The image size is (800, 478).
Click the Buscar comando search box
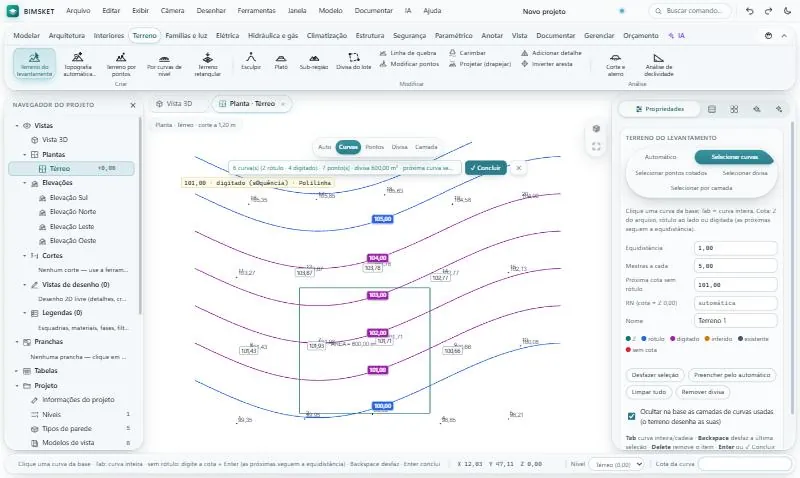690,11
